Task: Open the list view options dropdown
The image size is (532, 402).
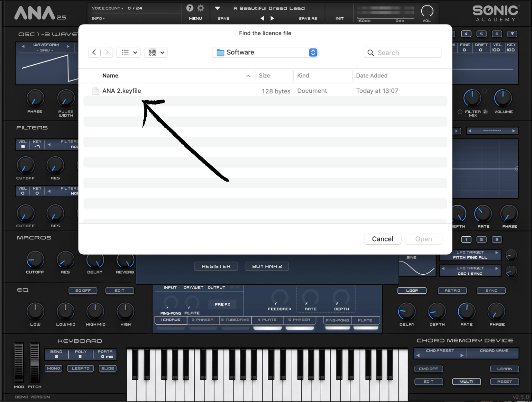Action: pyautogui.click(x=129, y=52)
